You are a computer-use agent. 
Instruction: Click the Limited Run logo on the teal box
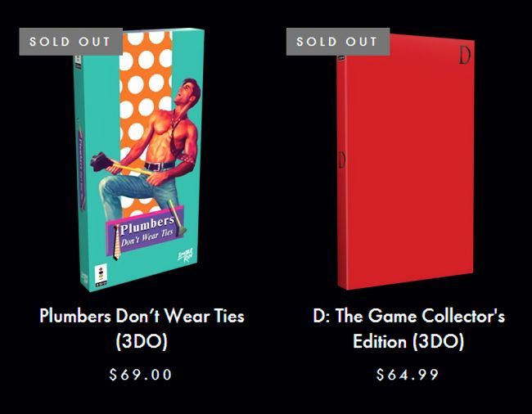(x=186, y=254)
